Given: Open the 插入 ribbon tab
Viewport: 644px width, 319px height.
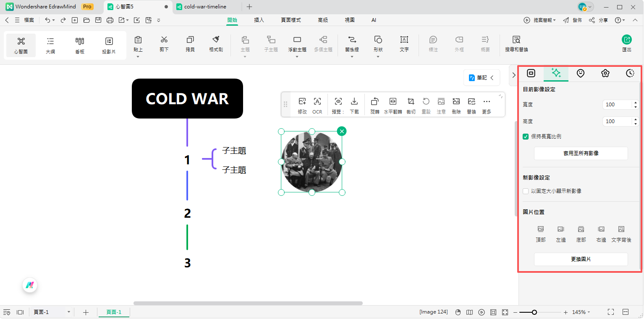Looking at the screenshot, I should (x=259, y=20).
